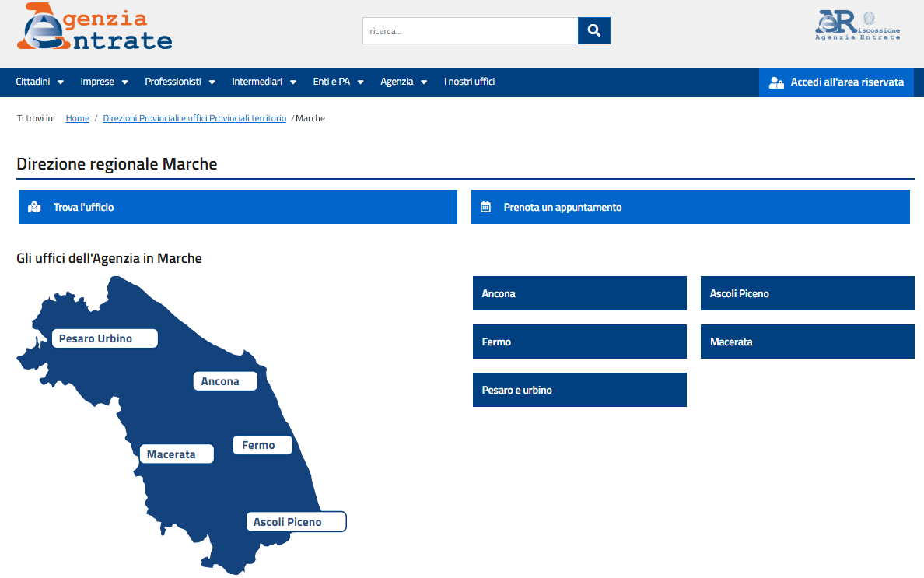924x578 pixels.
Task: Click the Fermo label on the map
Action: pyautogui.click(x=262, y=445)
